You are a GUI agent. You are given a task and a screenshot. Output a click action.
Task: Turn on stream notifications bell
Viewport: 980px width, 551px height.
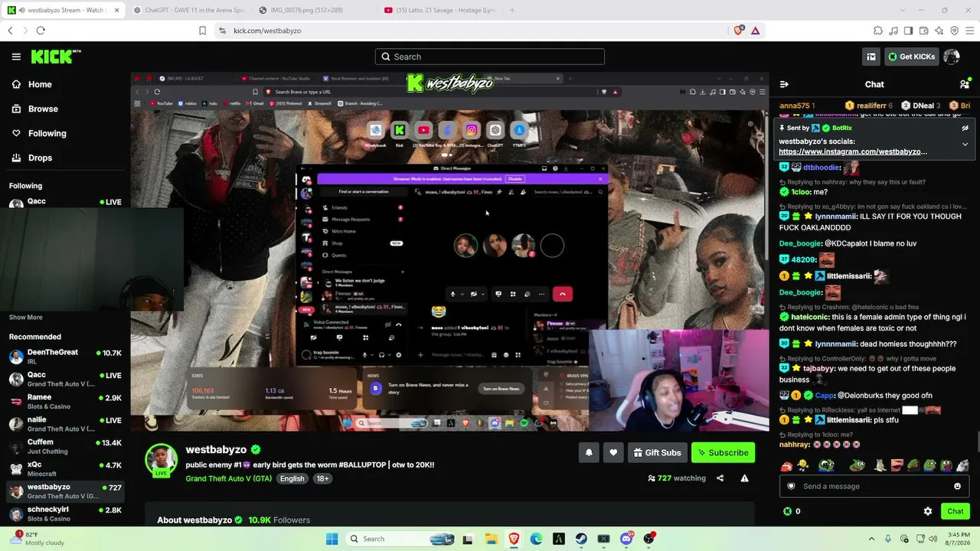[x=589, y=452]
